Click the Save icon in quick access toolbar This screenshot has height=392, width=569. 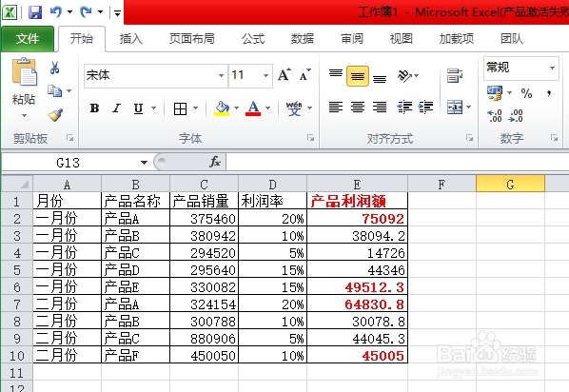35,12
